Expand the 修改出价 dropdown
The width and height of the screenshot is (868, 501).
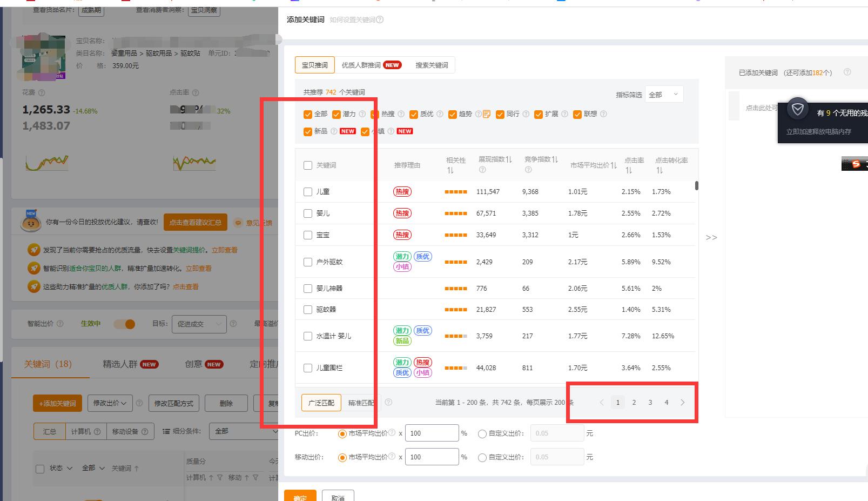pyautogui.click(x=110, y=403)
